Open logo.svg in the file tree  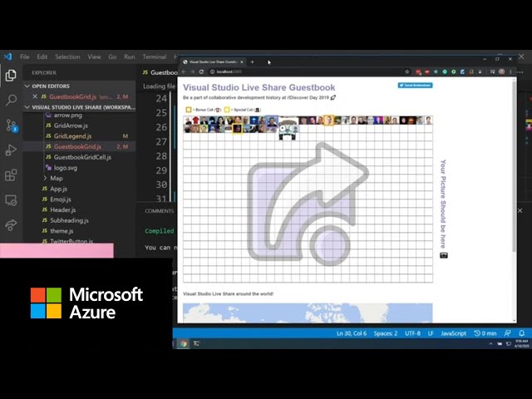click(65, 168)
